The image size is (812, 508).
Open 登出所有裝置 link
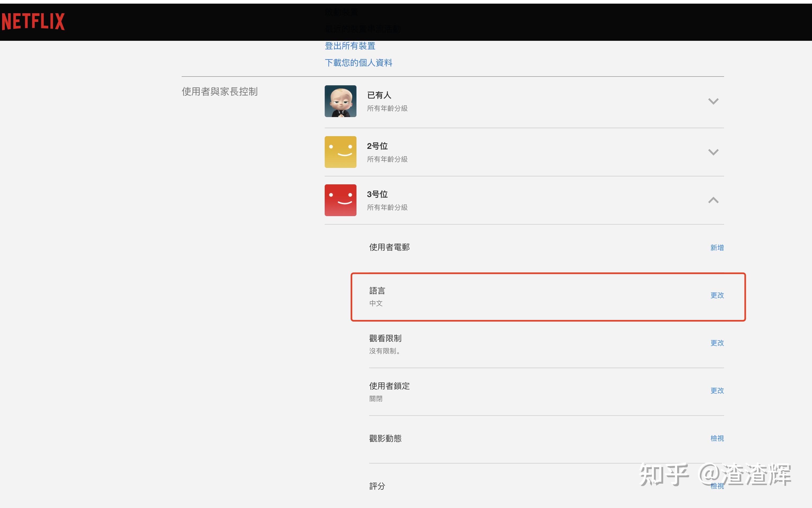coord(350,46)
